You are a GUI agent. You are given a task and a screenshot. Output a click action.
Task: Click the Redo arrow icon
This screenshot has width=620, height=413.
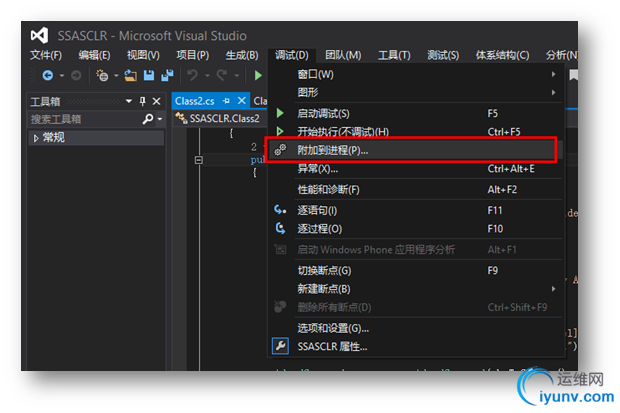(x=222, y=75)
